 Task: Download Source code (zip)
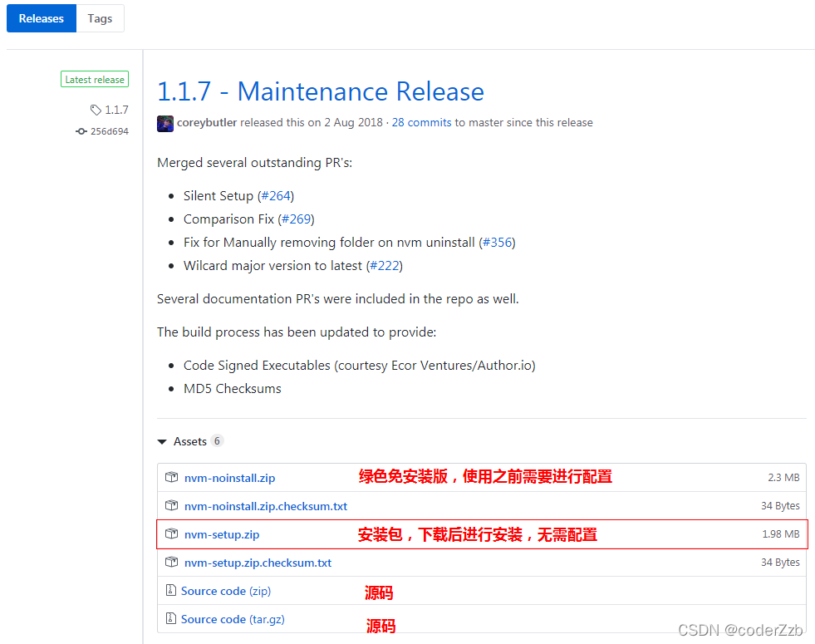(x=226, y=591)
